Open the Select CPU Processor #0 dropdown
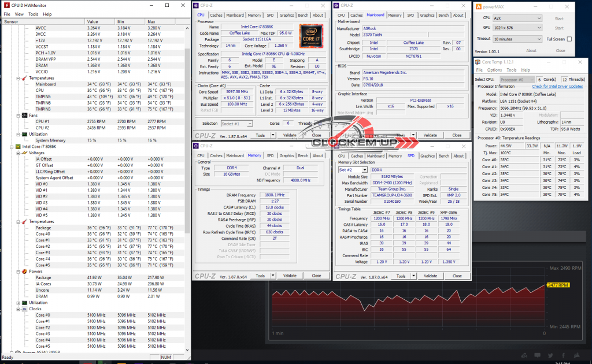This screenshot has width=592, height=364. (517, 80)
